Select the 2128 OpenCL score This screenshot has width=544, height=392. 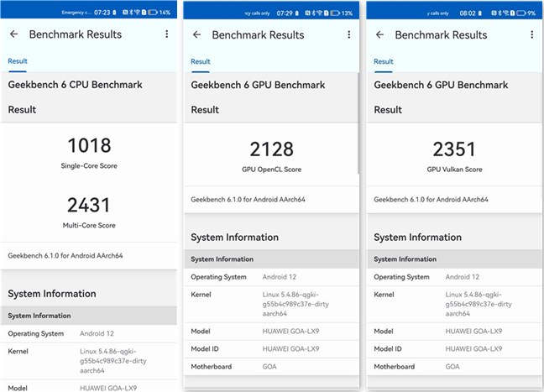pyautogui.click(x=272, y=149)
